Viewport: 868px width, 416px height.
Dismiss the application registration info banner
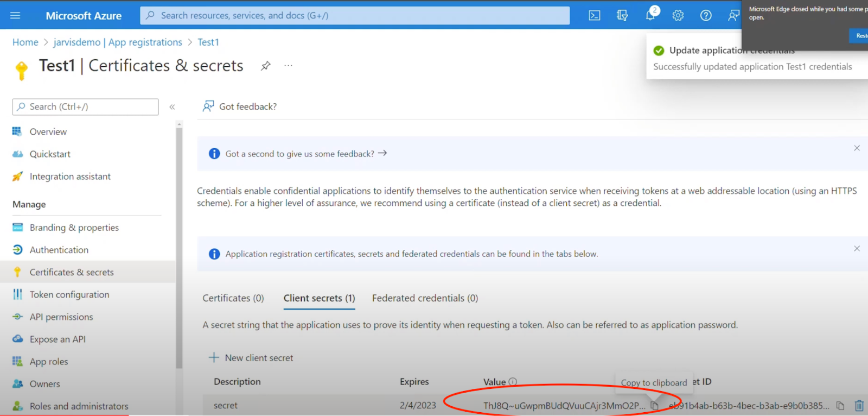(x=857, y=249)
